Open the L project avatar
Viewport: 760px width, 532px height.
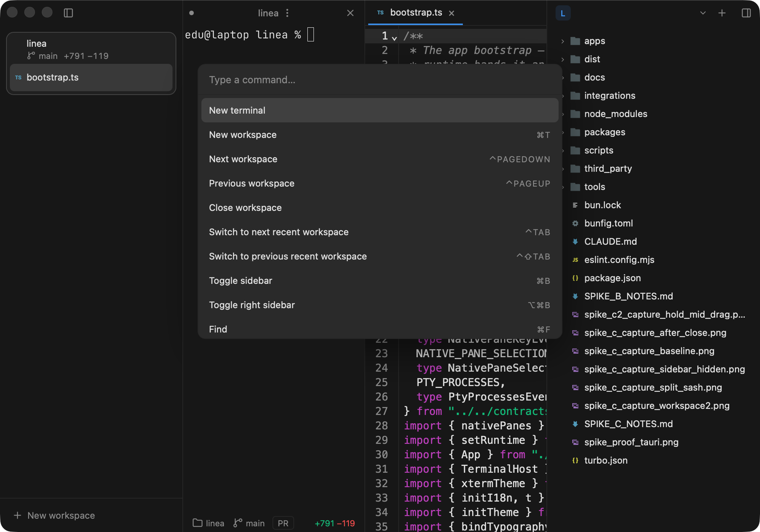tap(563, 13)
